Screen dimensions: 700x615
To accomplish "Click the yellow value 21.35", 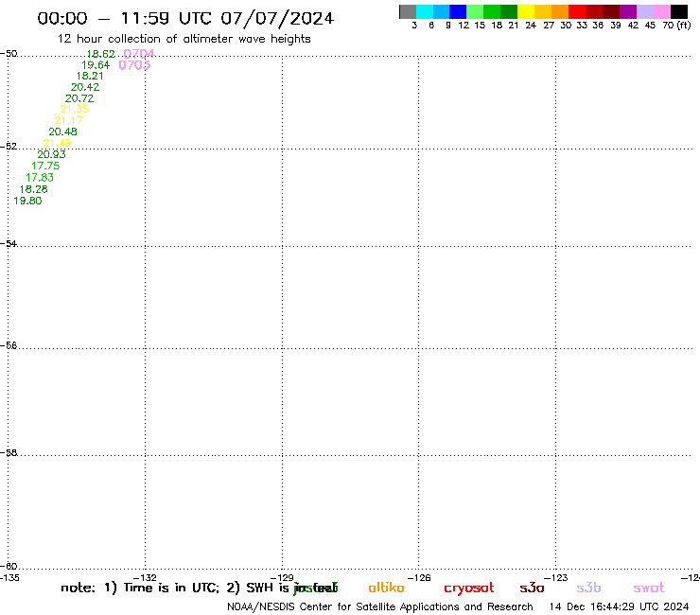I will [74, 109].
